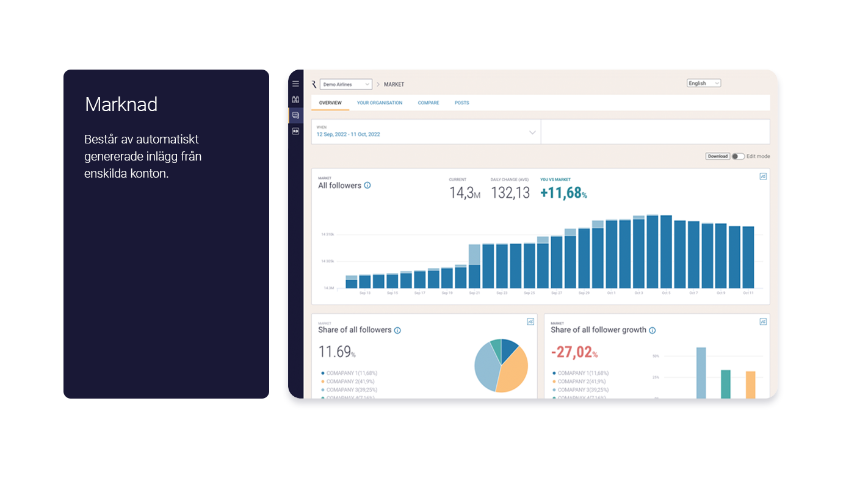Click the binoculars icon in sidebar
This screenshot has height=481, width=868.
point(295,99)
